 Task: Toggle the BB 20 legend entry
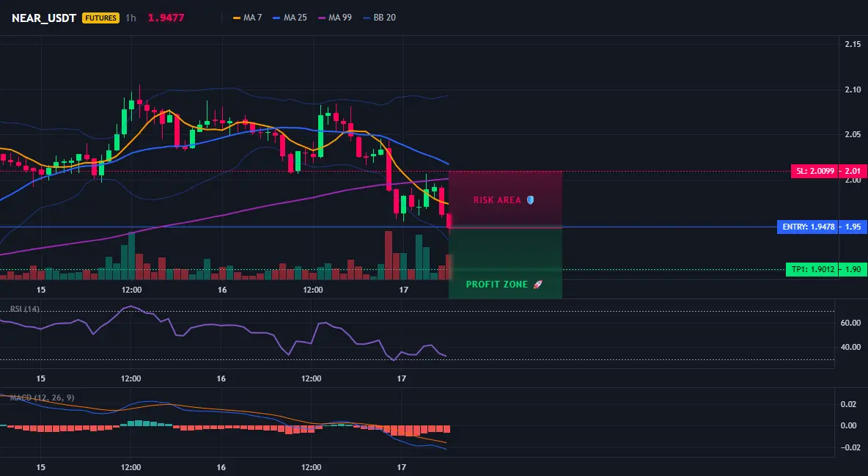(379, 18)
